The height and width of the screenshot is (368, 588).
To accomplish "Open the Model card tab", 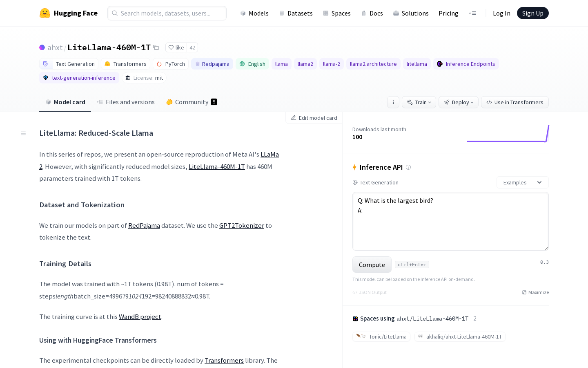I will [65, 102].
